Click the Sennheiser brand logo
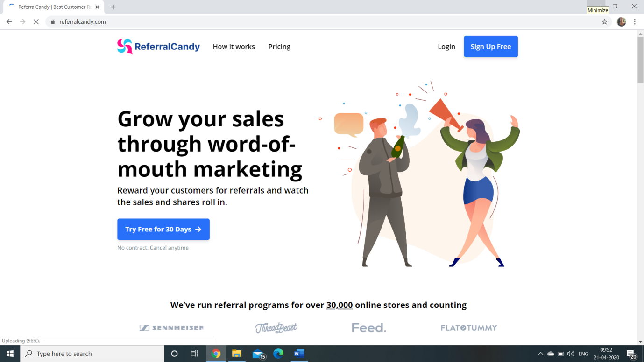This screenshot has width=644, height=362. click(171, 328)
